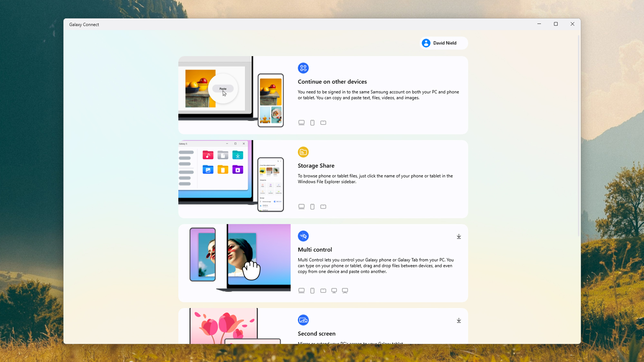Open the David Nield account profile
Viewport: 644px width, 362px height.
444,43
